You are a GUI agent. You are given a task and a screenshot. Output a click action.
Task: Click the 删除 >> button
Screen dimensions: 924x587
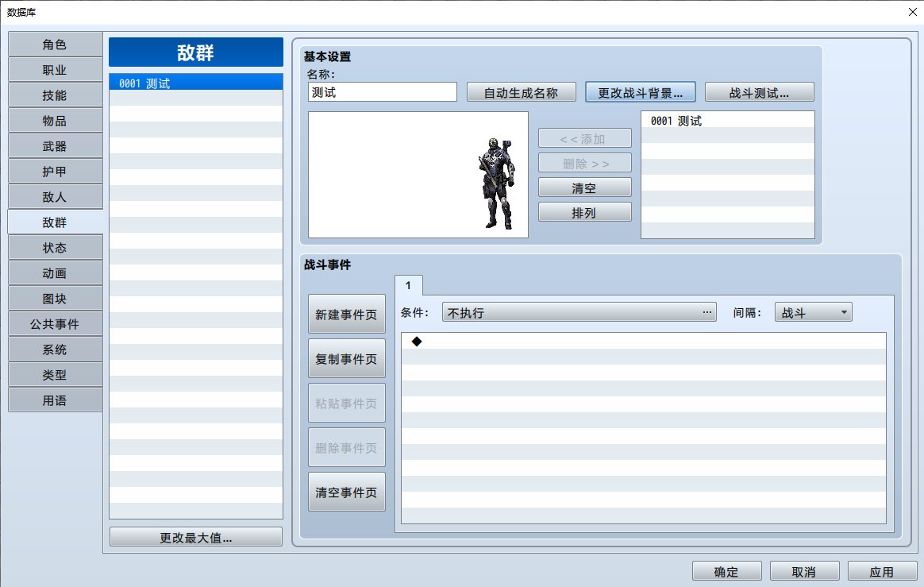(584, 164)
